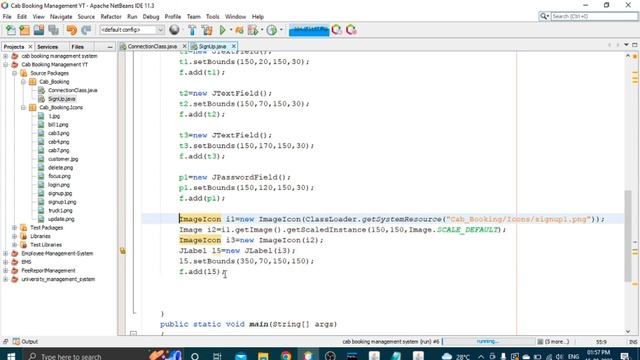Image resolution: width=640 pixels, height=360 pixels.
Task: Click the first garbage collection icon
Action: click(x=337, y=30)
